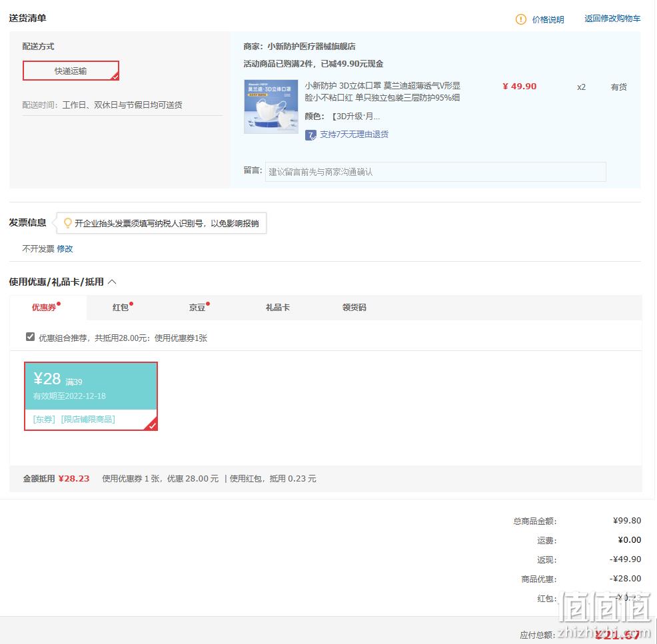Click the 有货 stock status text
Image resolution: width=657 pixels, height=644 pixels.
coord(618,87)
